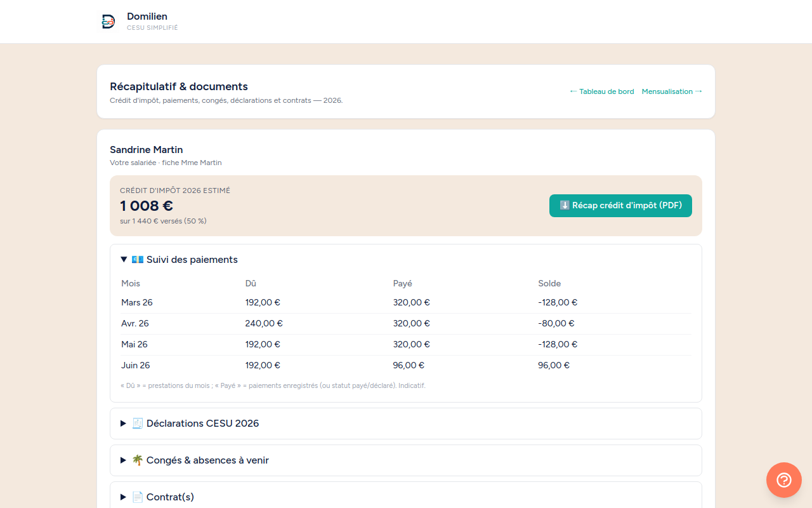Image resolution: width=812 pixels, height=508 pixels.
Task: Click the Mois column header
Action: [131, 283]
